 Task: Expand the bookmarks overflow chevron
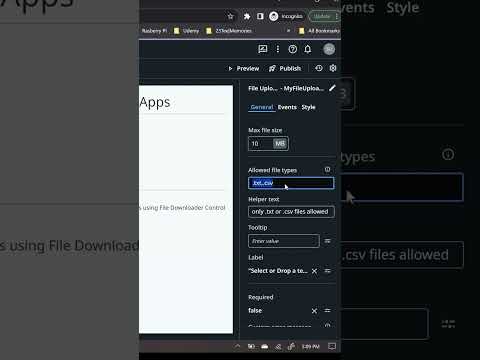coord(288,31)
